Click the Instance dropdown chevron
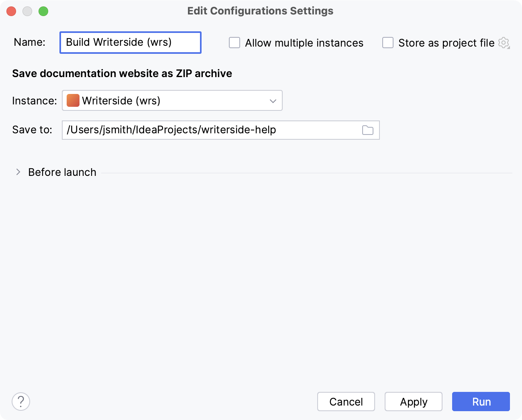 point(273,100)
